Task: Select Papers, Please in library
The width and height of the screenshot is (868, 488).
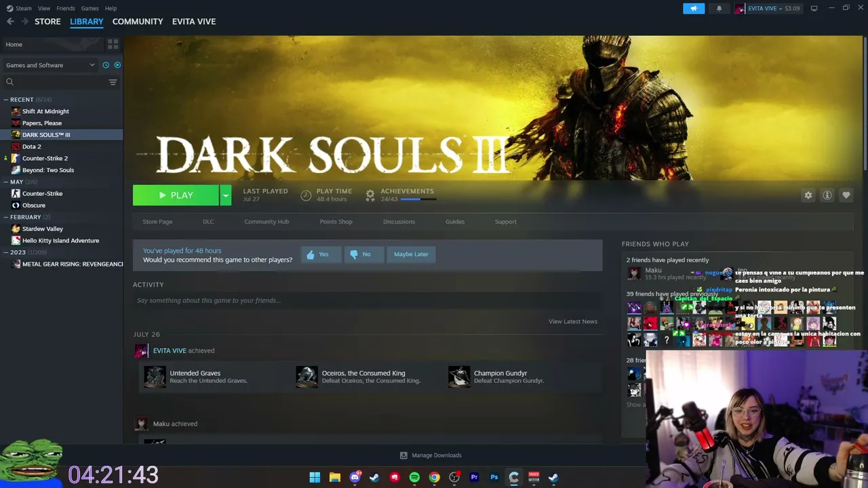Action: [42, 123]
